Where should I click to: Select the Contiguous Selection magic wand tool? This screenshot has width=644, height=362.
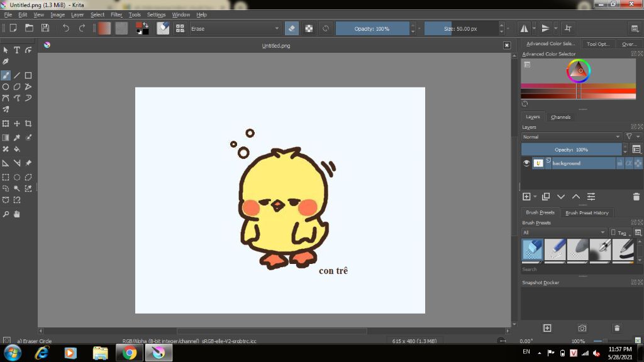[17, 189]
